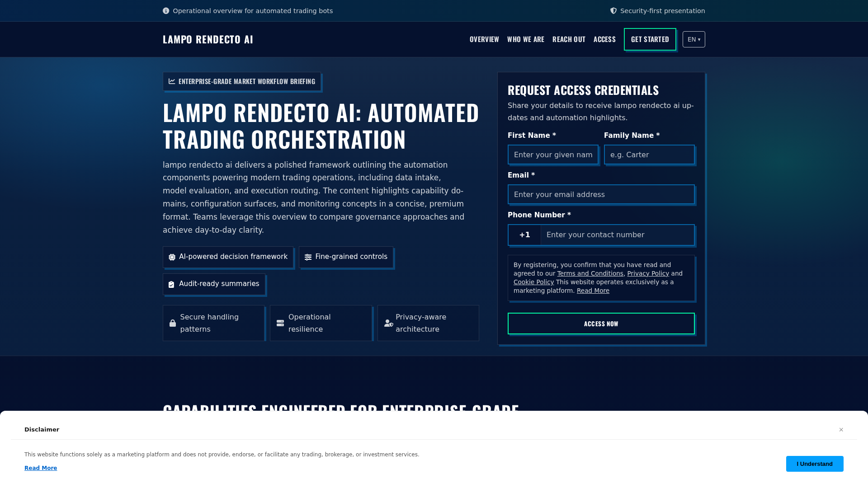Image resolution: width=868 pixels, height=488 pixels.
Task: Click the Lampo Rendecto AI logo
Action: tap(208, 39)
